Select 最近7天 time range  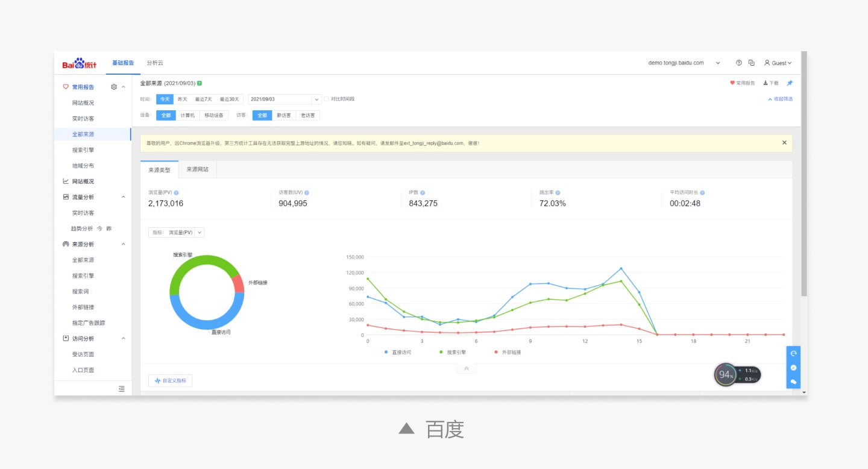pyautogui.click(x=203, y=99)
